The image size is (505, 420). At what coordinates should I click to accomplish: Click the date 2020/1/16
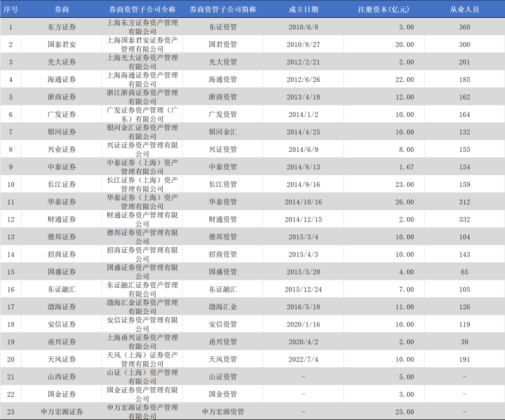(303, 324)
